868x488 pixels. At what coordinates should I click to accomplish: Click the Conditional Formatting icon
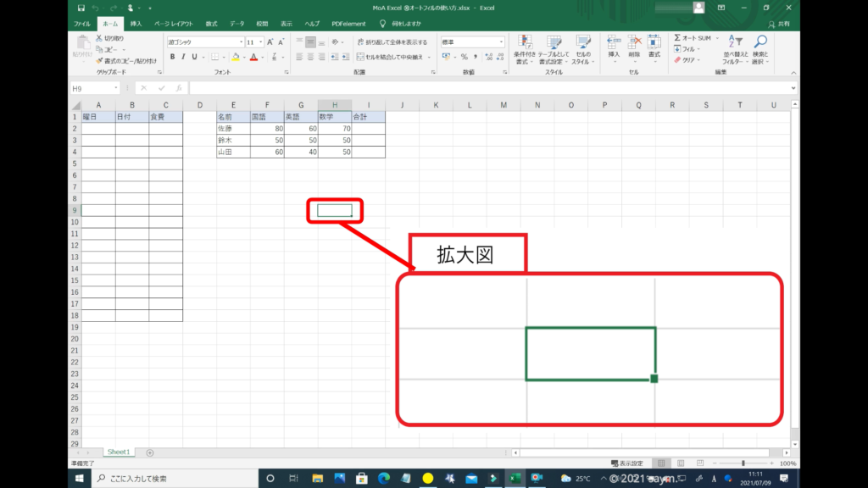point(525,42)
